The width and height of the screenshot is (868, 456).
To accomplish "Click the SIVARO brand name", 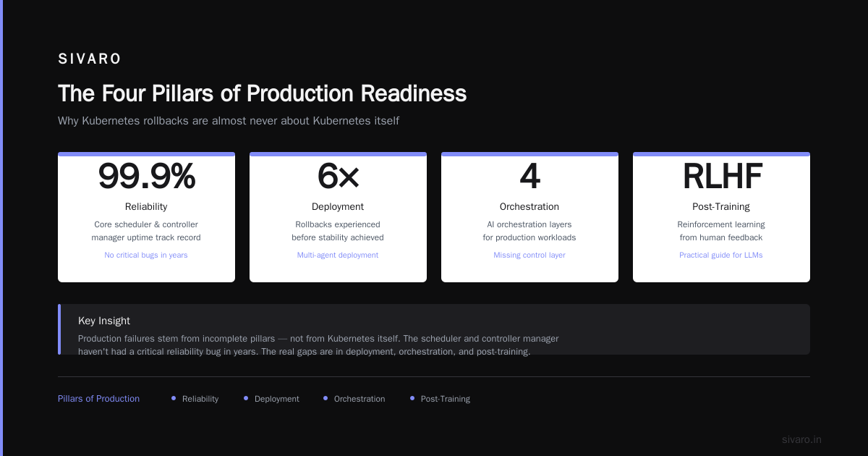I will pos(90,59).
